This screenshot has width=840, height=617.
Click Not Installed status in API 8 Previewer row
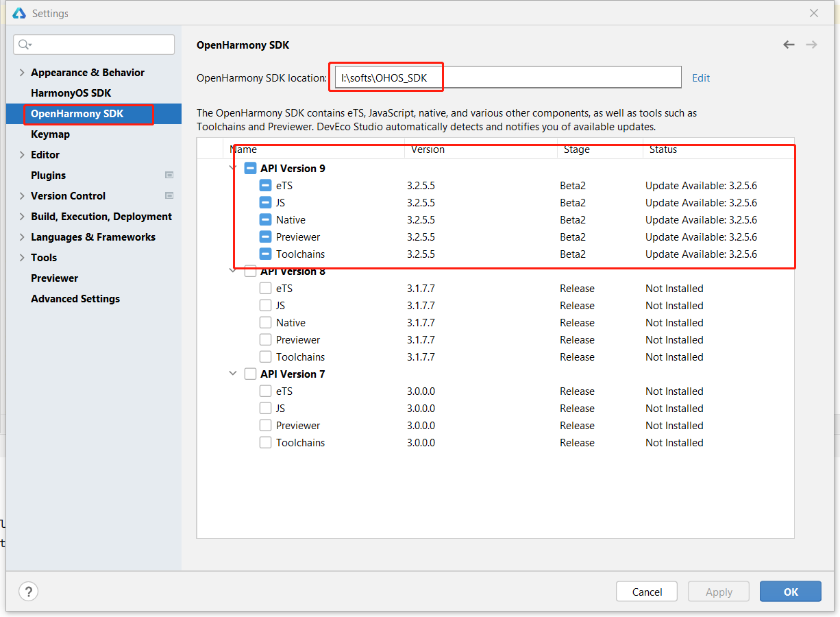[674, 339]
